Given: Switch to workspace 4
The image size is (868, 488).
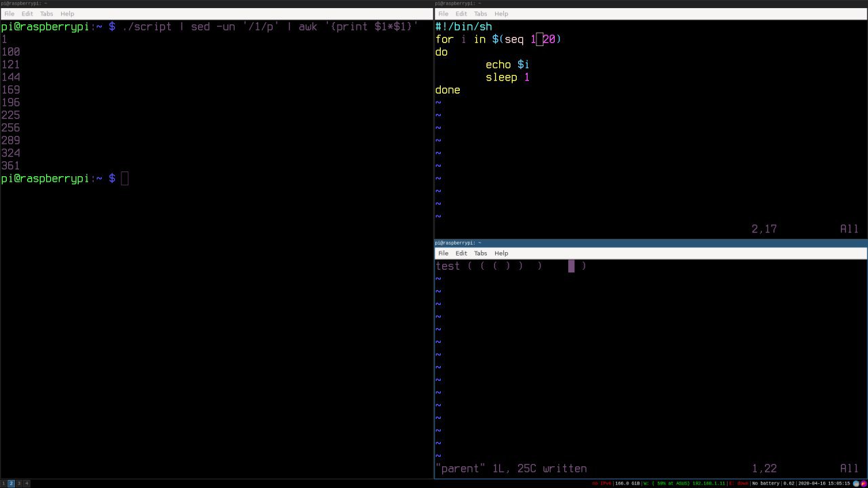Looking at the screenshot, I should click(x=26, y=483).
